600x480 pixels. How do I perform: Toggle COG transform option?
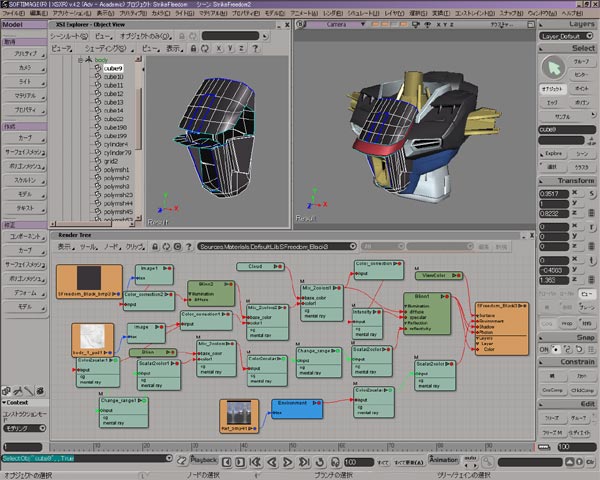pyautogui.click(x=547, y=323)
